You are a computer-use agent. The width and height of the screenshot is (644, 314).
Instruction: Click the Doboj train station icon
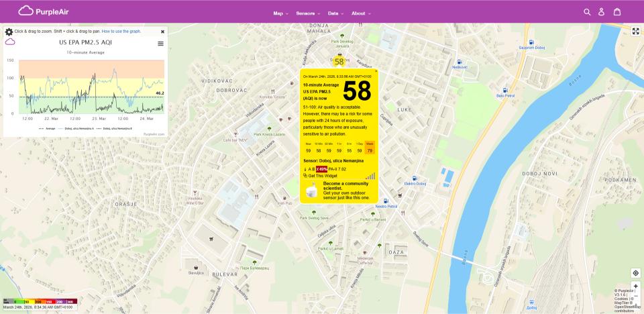point(531,302)
